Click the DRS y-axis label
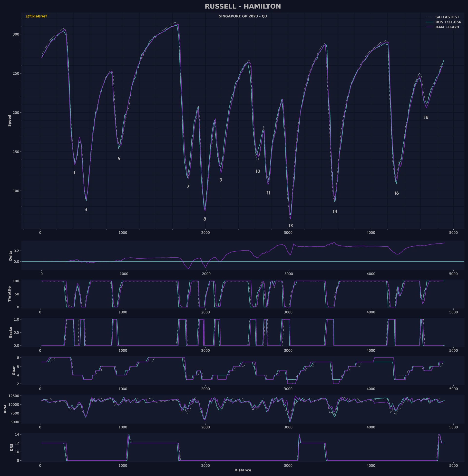The height and width of the screenshot is (476, 468). click(11, 447)
